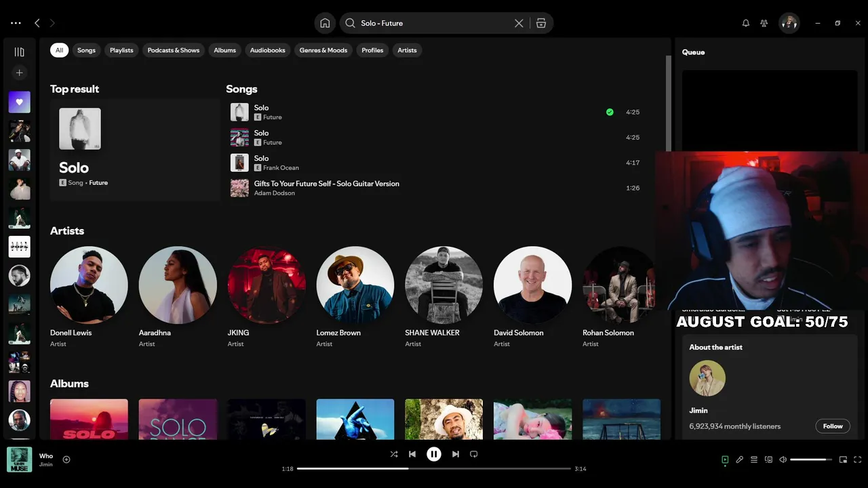868x488 pixels.
Task: Go back with the left arrow
Action: [37, 23]
